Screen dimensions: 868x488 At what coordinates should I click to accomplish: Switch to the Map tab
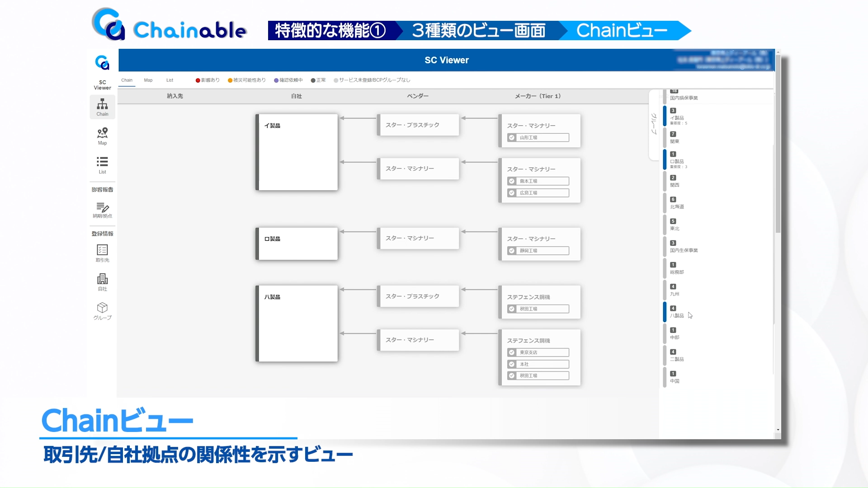pyautogui.click(x=148, y=80)
